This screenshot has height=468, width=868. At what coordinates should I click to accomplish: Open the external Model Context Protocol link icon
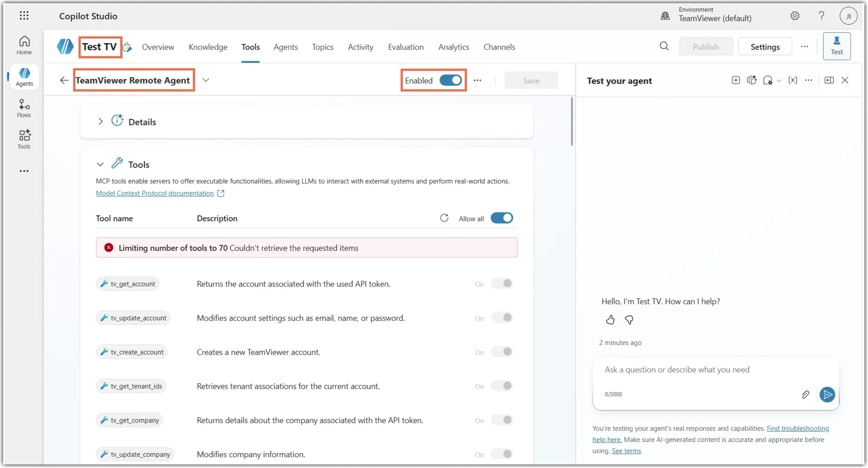point(221,193)
